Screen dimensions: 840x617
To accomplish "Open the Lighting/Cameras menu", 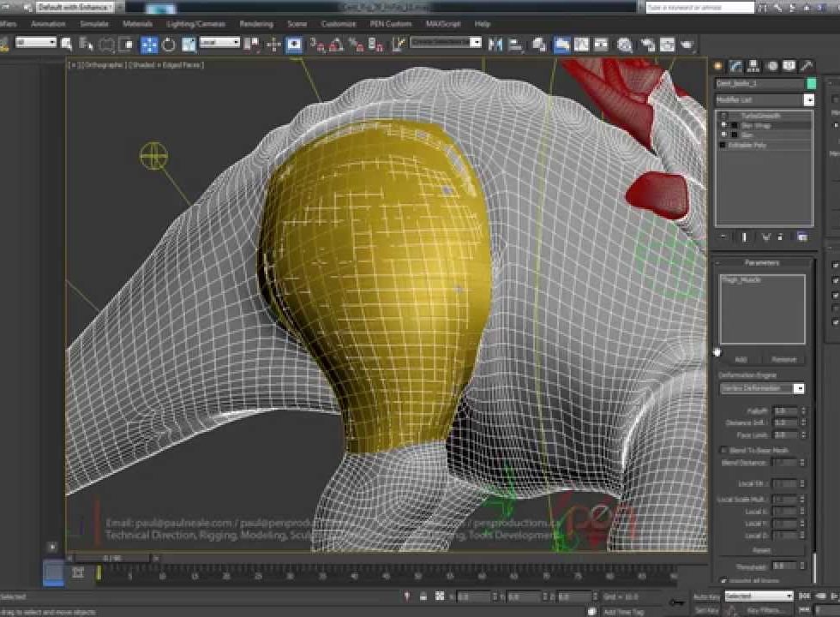I will coord(195,24).
